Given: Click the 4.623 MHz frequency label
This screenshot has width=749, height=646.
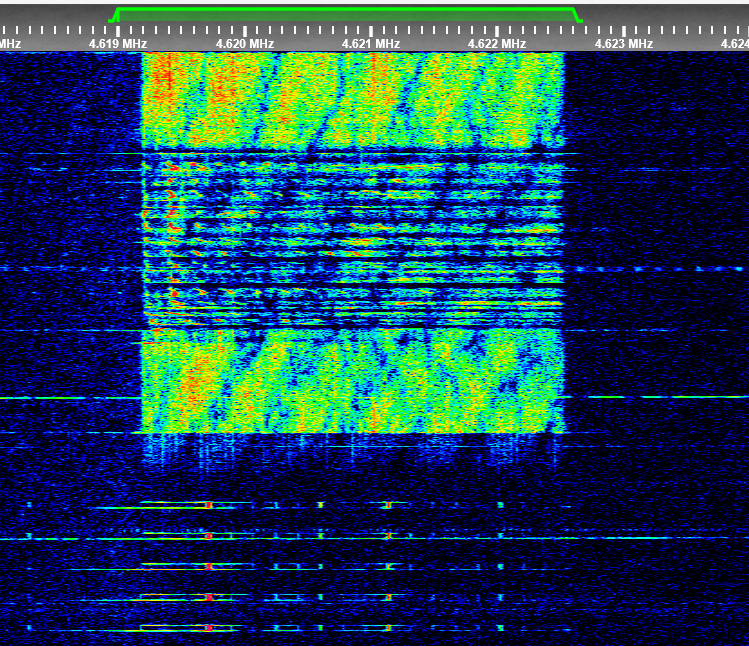Looking at the screenshot, I should coord(623,44).
